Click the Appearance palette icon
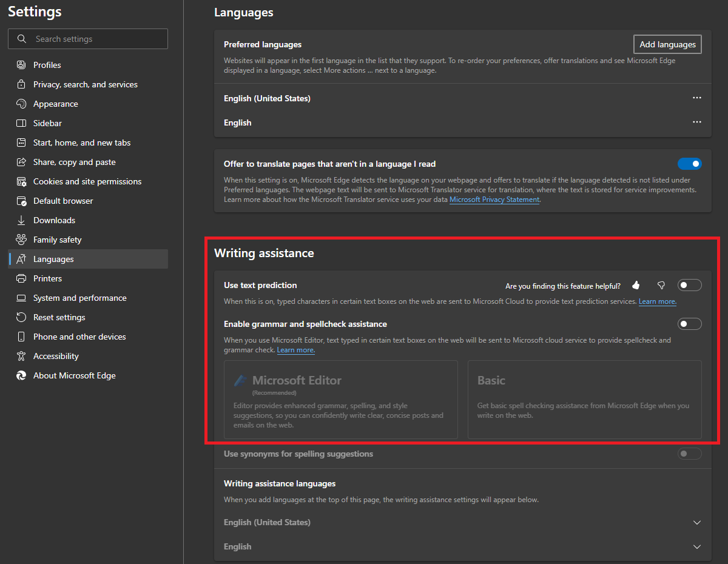728x564 pixels. [21, 104]
